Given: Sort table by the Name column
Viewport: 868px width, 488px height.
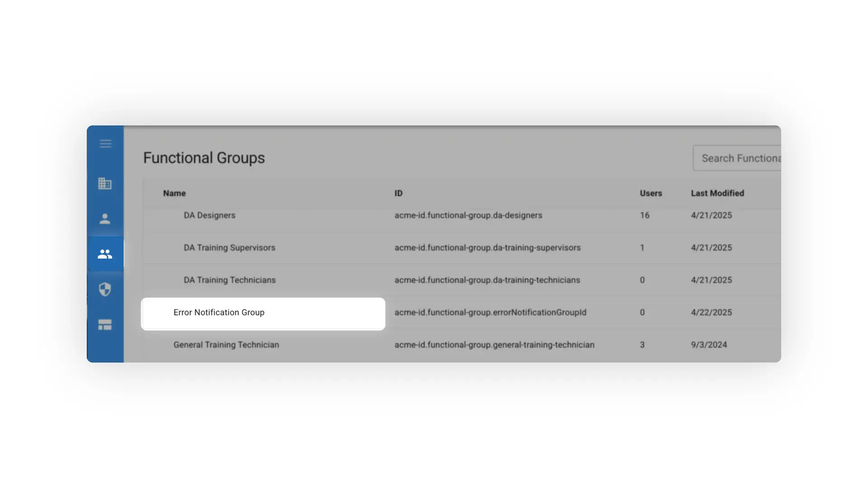Looking at the screenshot, I should click(x=174, y=193).
